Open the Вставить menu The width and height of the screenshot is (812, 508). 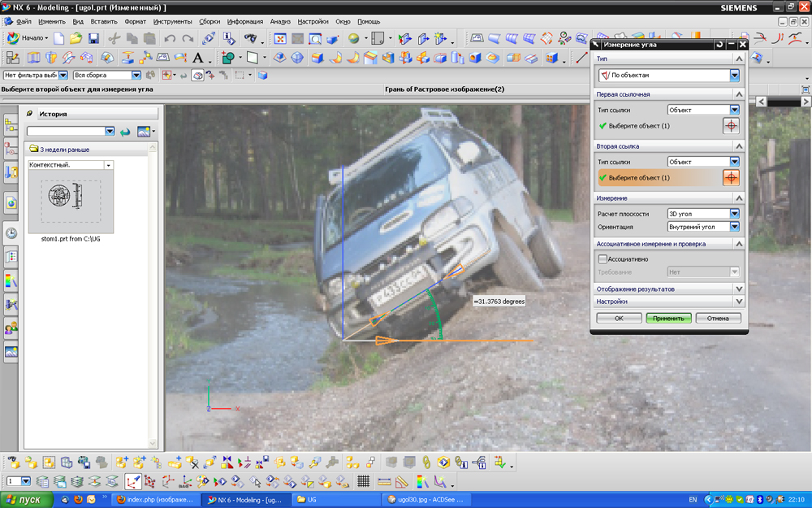tap(104, 21)
